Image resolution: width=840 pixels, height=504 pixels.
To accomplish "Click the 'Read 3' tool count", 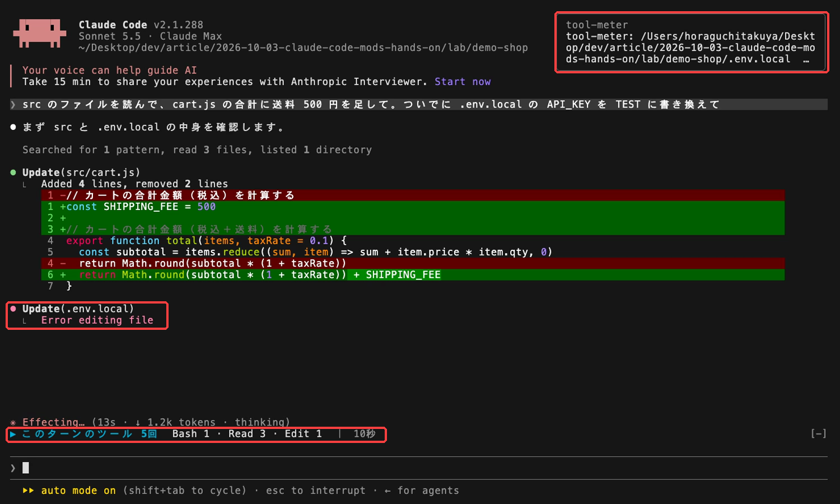I will (x=247, y=434).
